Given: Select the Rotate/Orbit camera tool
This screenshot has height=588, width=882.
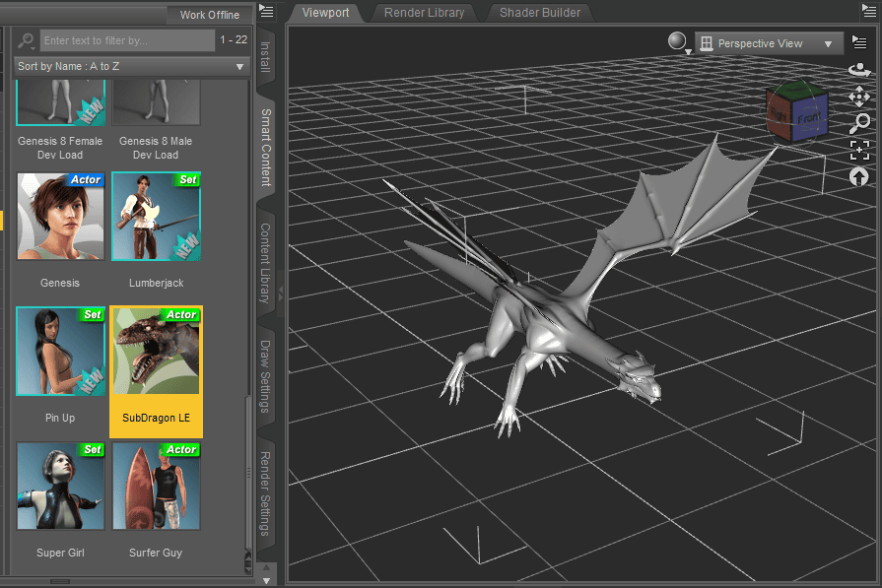Looking at the screenshot, I should [859, 70].
